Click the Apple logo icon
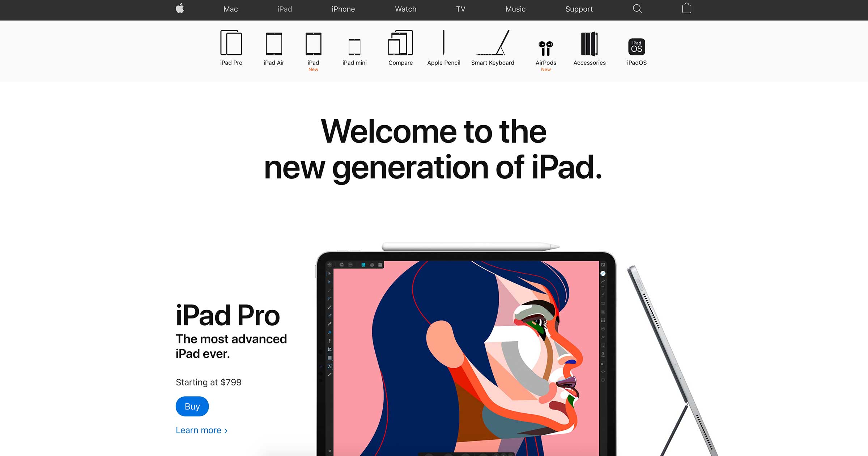The image size is (868, 456). coord(180,8)
